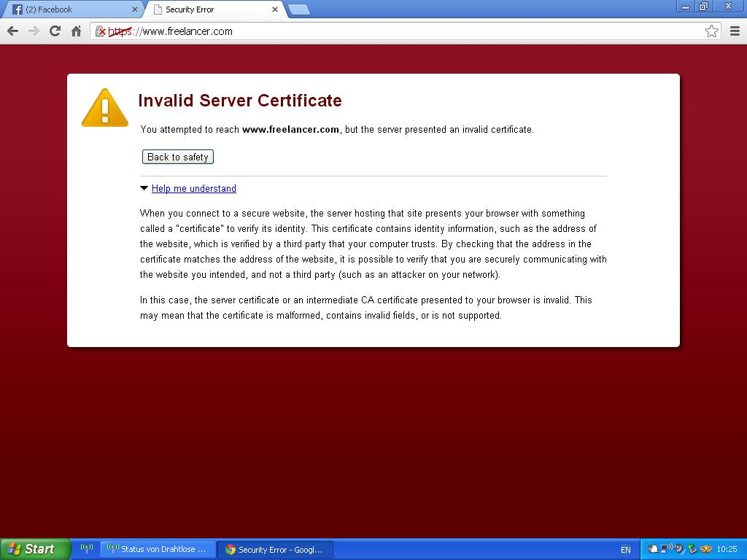Click the yellow warning triangle icon
The height and width of the screenshot is (560, 747).
click(105, 108)
